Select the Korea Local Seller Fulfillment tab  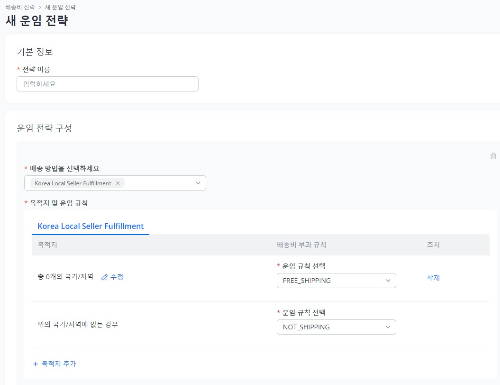coord(90,226)
